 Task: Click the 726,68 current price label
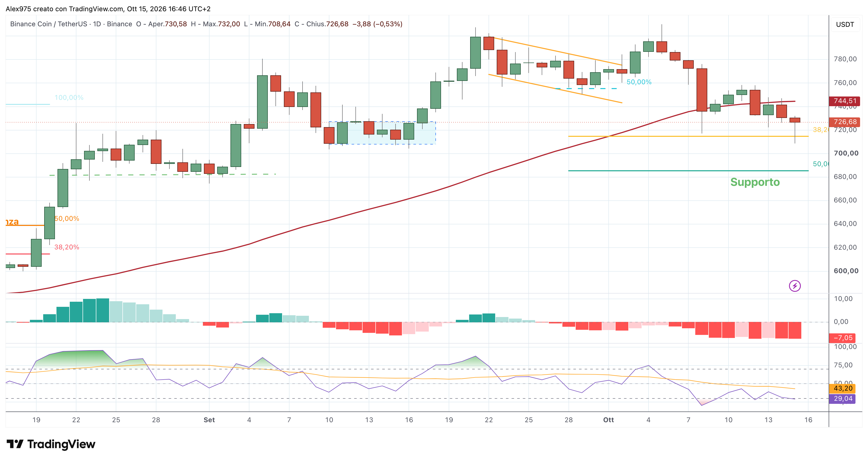click(x=844, y=122)
